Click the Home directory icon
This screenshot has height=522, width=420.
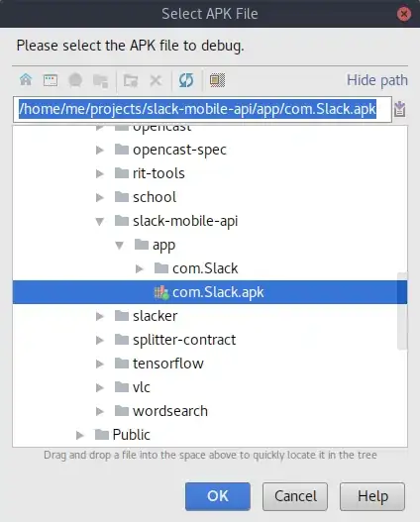26,80
